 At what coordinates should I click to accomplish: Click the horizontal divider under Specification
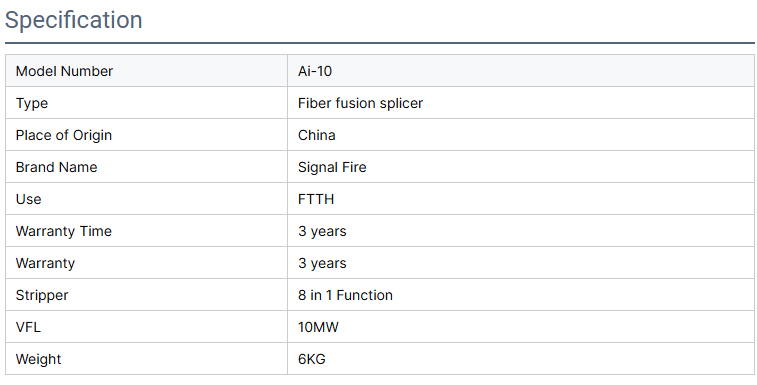click(379, 43)
